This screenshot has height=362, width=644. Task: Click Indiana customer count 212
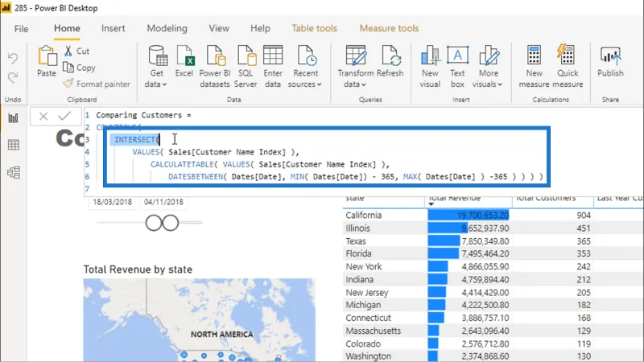tap(584, 279)
